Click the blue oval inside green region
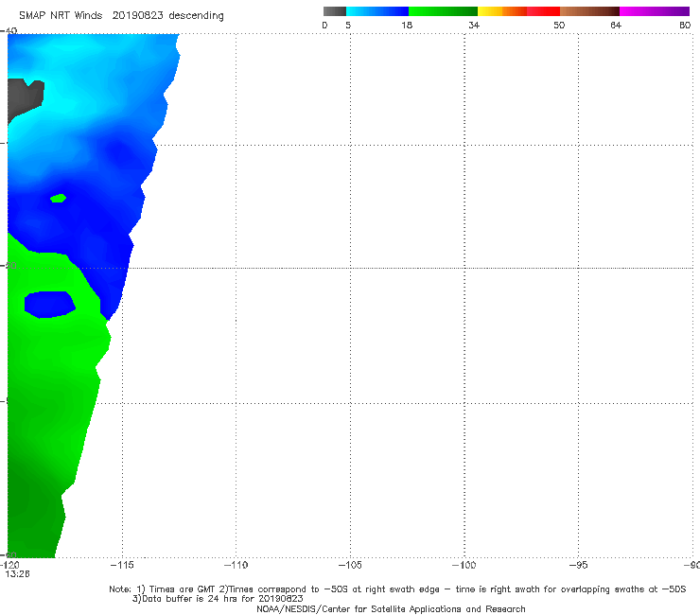The image size is (700, 615). (49, 305)
